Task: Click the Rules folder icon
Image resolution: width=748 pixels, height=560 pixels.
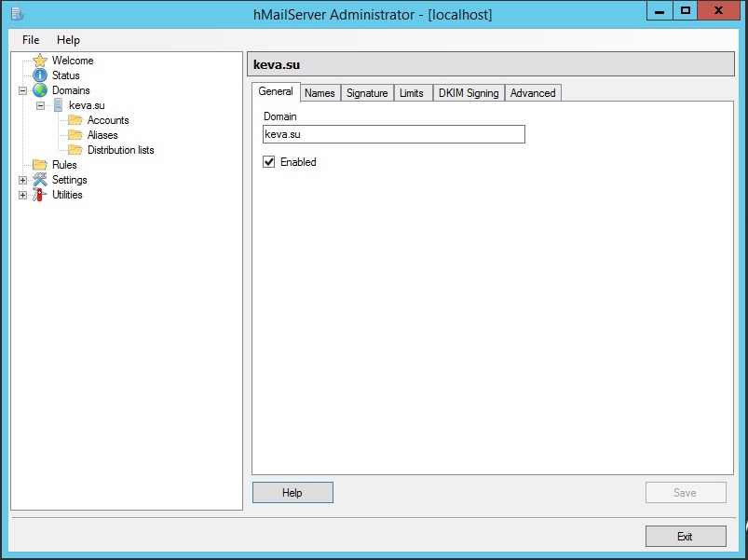Action: [x=40, y=165]
